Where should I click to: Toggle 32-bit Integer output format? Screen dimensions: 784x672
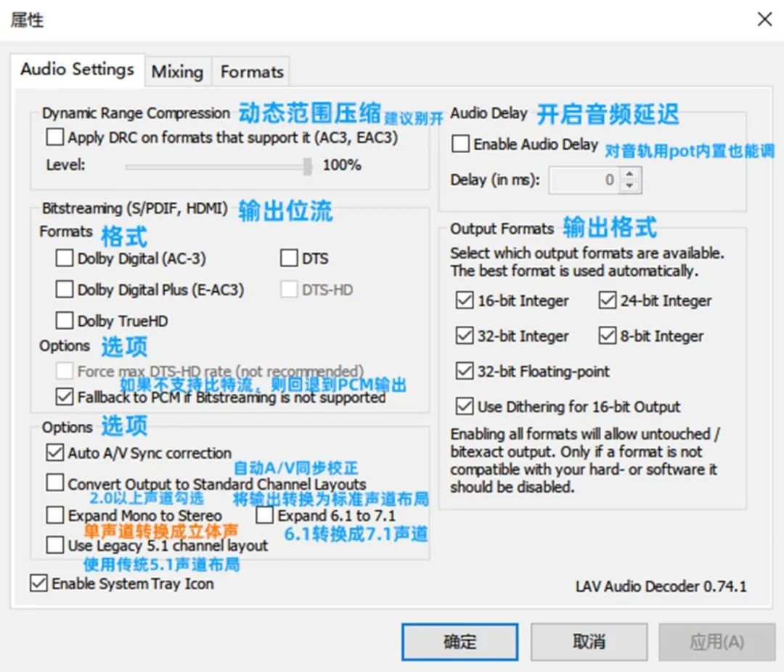pos(465,335)
